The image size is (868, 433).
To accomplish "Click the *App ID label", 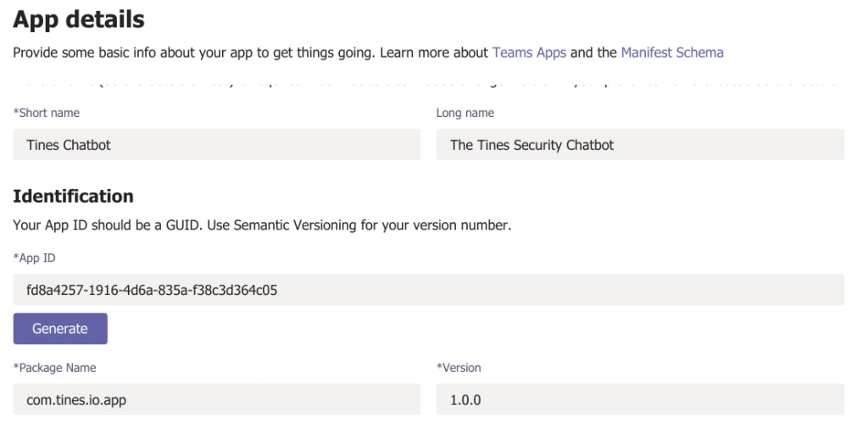I will pyautogui.click(x=35, y=258).
